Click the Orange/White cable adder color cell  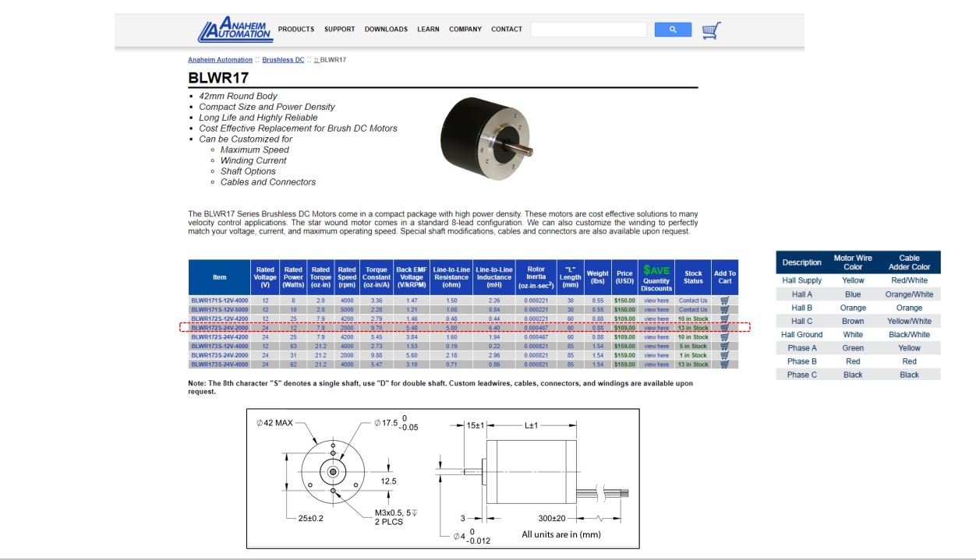(x=909, y=294)
